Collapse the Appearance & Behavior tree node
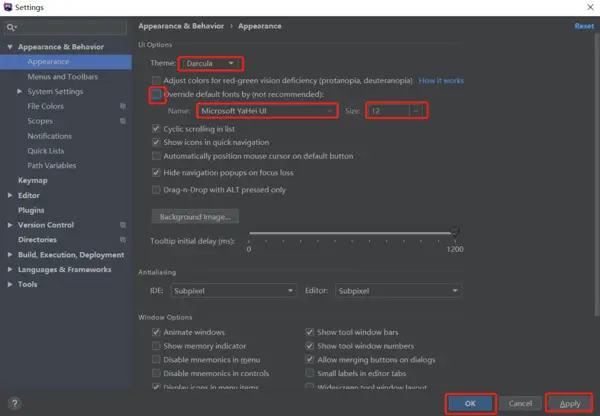600x416 pixels. pos(10,47)
